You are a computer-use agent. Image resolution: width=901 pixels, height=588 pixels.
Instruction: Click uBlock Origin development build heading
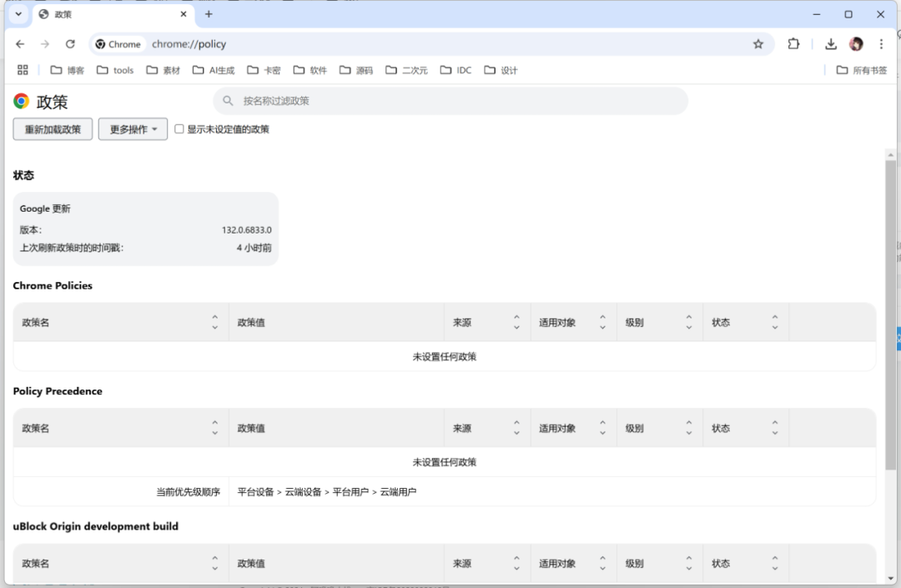pyautogui.click(x=95, y=526)
